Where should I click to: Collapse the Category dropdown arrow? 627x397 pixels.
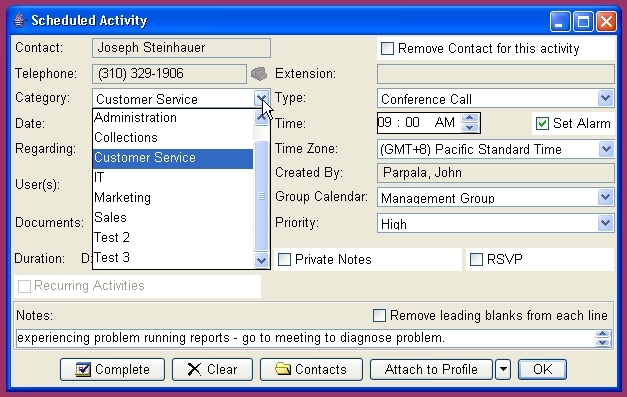tap(262, 98)
